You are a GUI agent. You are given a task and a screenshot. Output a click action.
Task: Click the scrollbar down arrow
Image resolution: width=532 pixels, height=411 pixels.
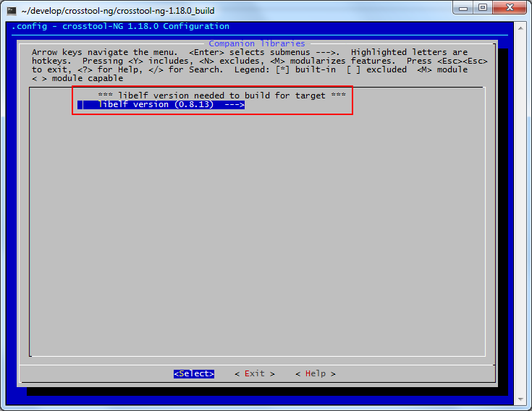(x=520, y=399)
